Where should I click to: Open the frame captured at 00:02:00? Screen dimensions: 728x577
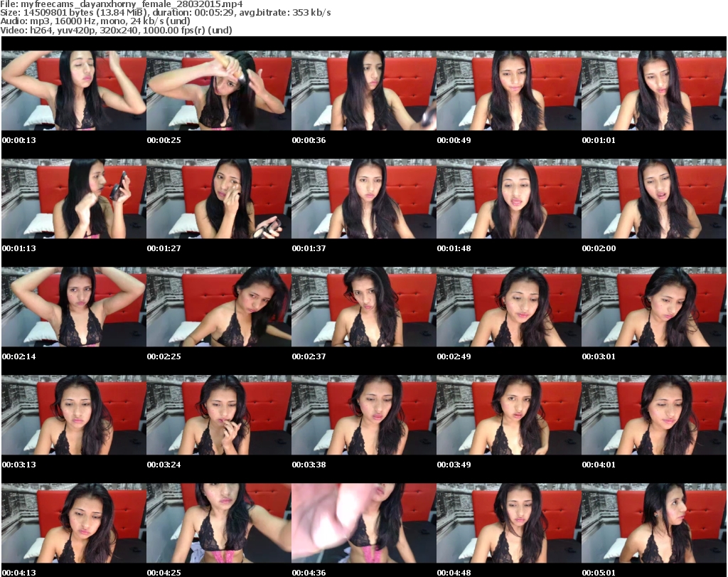click(x=654, y=198)
